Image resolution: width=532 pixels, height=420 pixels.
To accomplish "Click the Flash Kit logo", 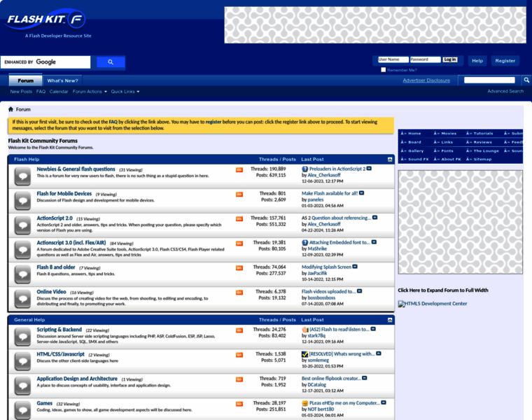I will (45, 20).
